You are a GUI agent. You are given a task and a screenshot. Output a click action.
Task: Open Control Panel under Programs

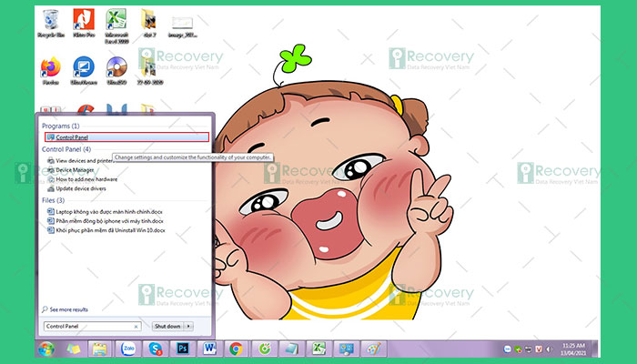click(x=126, y=137)
